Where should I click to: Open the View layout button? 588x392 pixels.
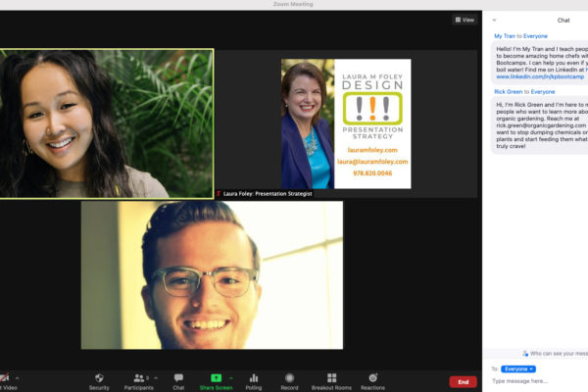coord(465,20)
